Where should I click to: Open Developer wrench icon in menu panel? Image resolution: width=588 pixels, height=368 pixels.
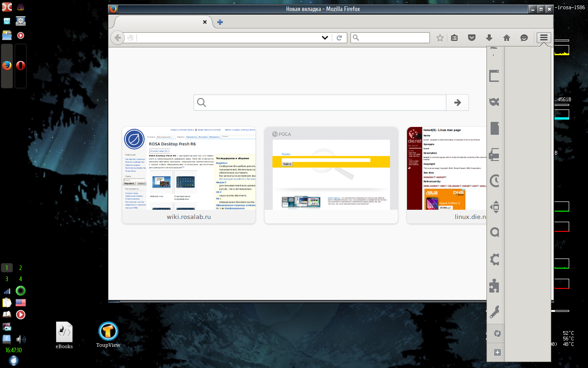click(x=495, y=312)
